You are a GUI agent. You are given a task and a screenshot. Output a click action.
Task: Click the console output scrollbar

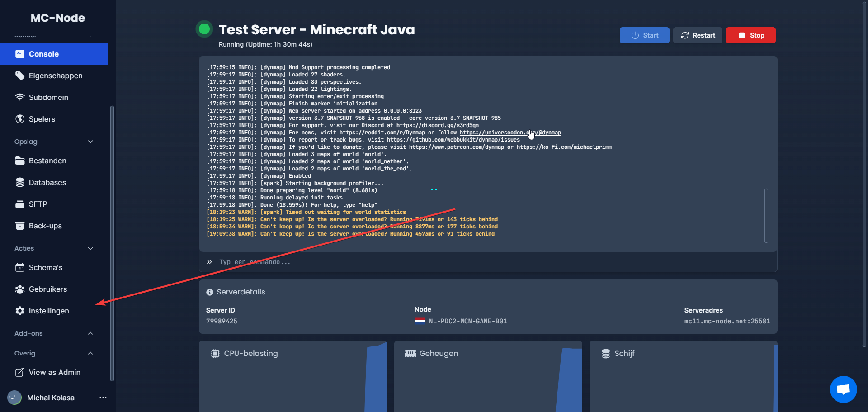(x=766, y=215)
